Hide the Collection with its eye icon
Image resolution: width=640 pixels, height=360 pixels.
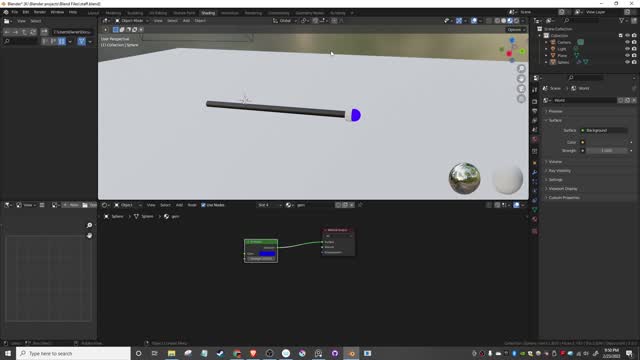pyautogui.click(x=627, y=36)
